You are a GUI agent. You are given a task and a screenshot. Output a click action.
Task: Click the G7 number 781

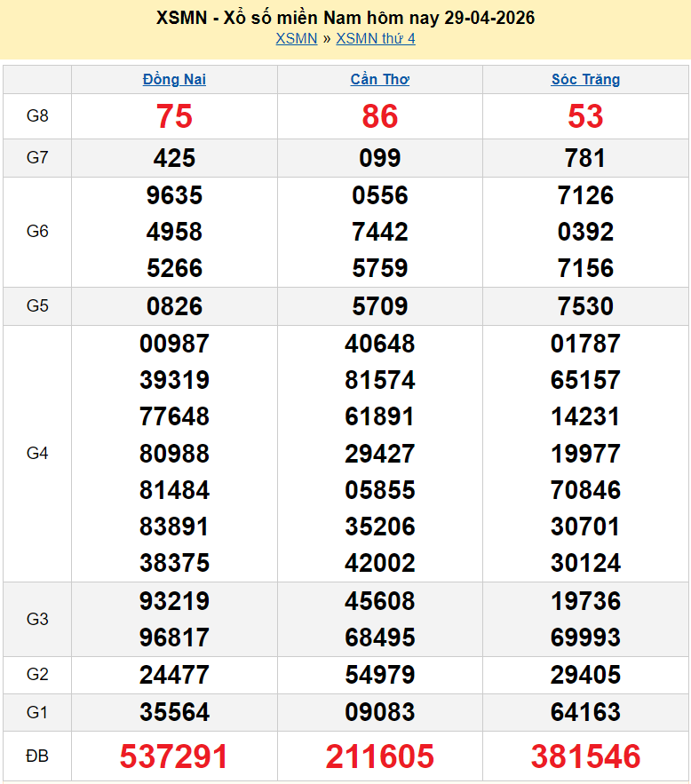585,158
